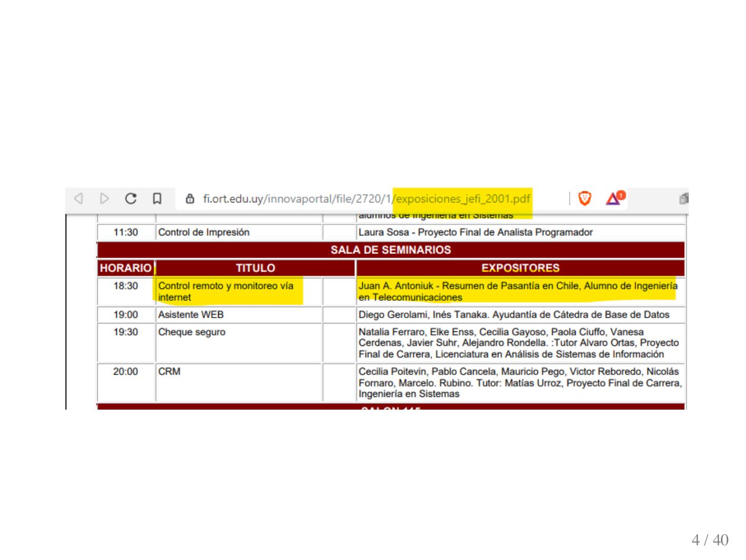The image size is (746, 560).
Task: Click the EXPOSITORES column header
Action: 520,268
